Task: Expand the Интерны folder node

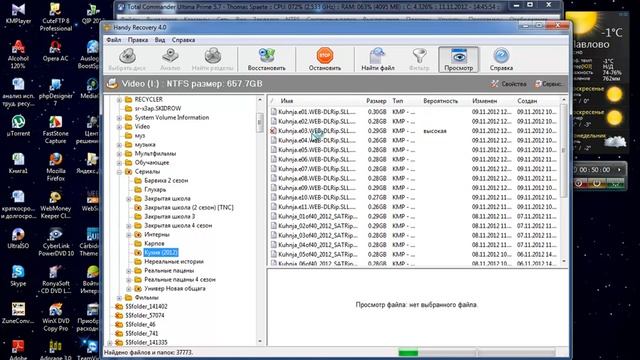Action: coord(129,235)
